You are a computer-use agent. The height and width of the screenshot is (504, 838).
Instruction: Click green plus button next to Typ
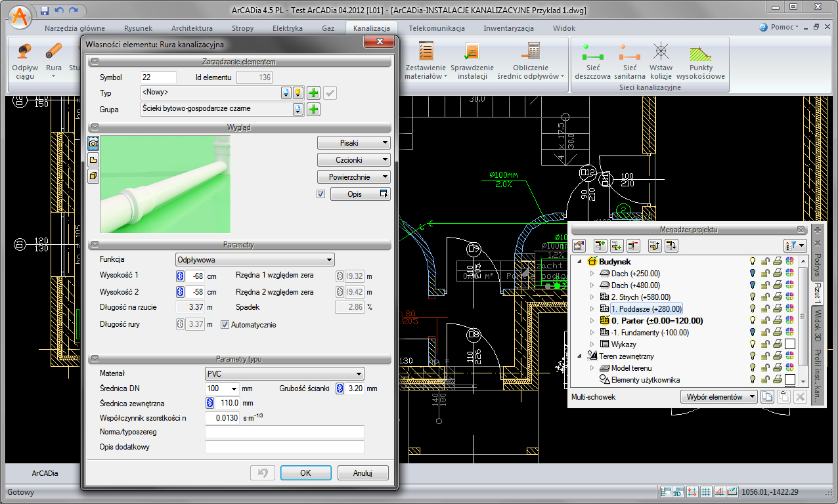[314, 93]
